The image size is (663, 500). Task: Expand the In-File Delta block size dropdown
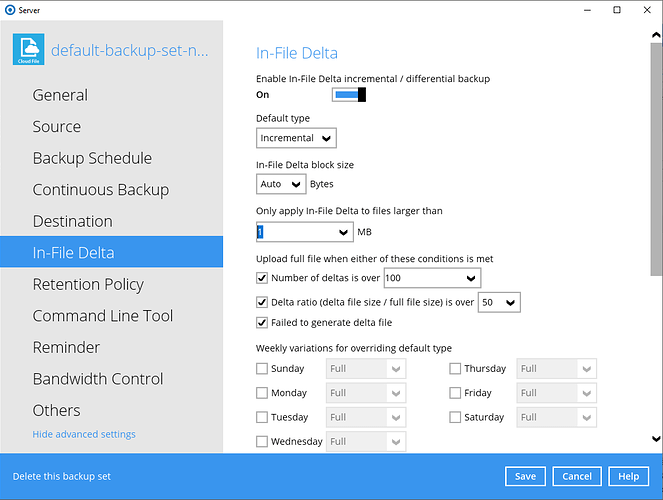tap(281, 184)
